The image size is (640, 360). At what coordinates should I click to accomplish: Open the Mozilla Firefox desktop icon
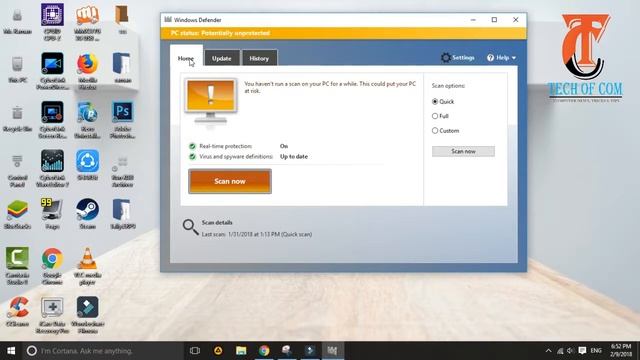[x=87, y=71]
